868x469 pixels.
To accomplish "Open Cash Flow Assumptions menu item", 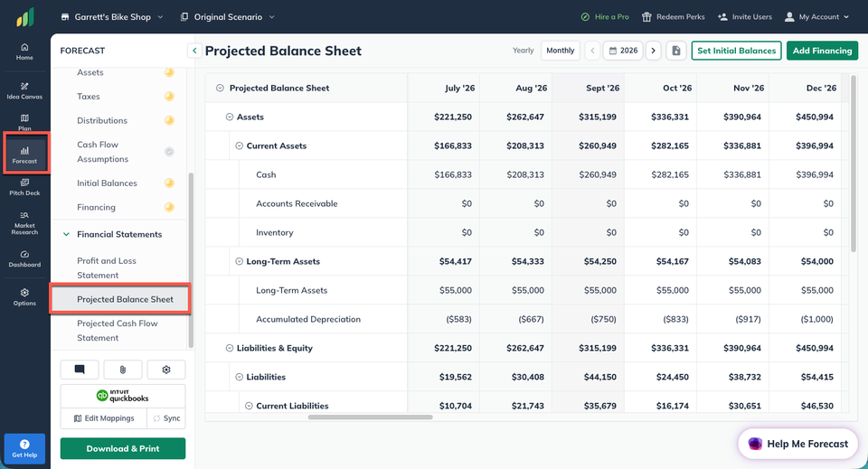I will click(102, 152).
